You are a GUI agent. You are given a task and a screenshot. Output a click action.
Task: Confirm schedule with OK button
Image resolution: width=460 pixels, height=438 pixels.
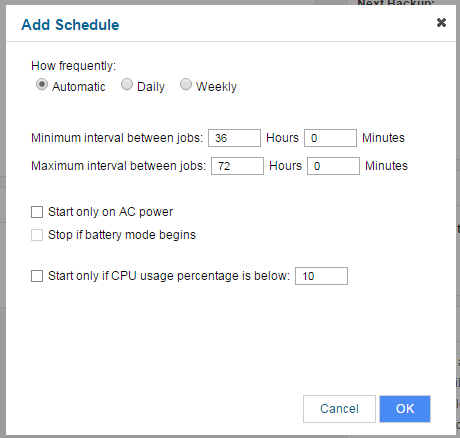pos(405,409)
